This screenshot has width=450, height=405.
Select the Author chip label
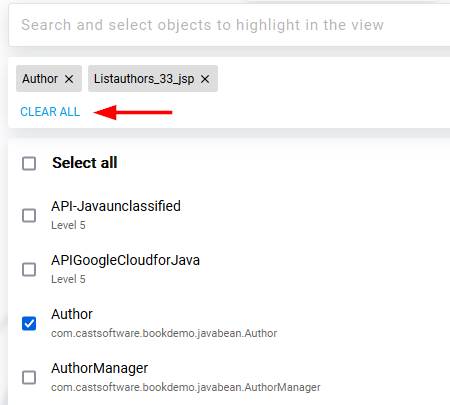40,79
